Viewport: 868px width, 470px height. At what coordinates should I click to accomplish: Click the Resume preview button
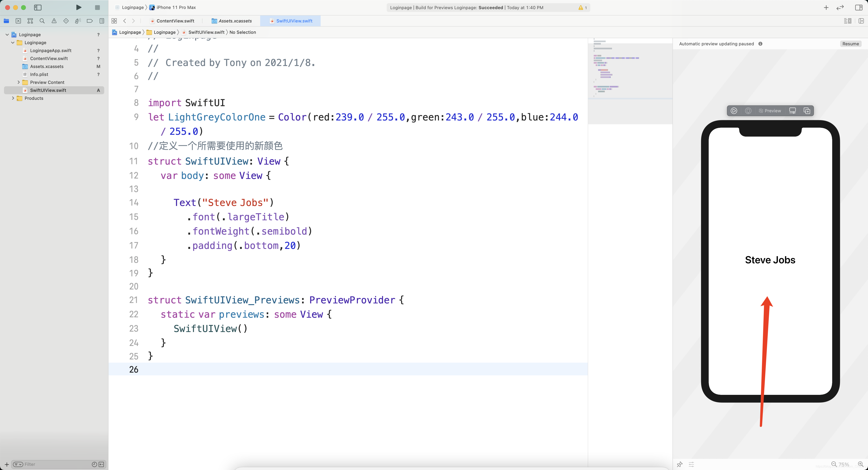(850, 44)
